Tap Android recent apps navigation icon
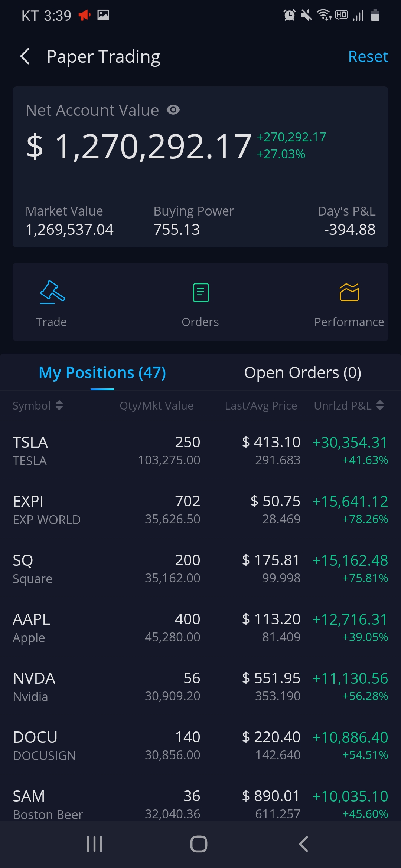This screenshot has height=868, width=401. click(94, 844)
